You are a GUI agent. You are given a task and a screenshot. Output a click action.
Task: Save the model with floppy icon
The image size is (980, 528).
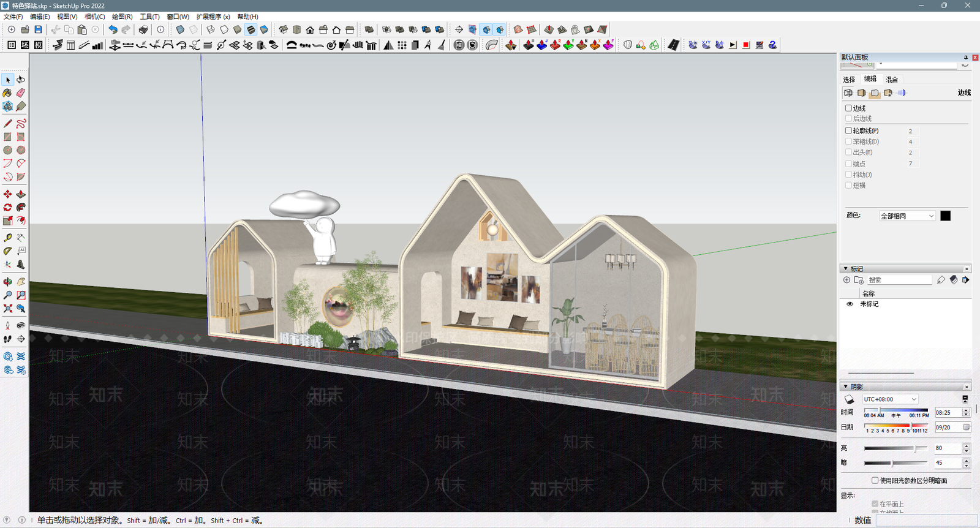[38, 29]
